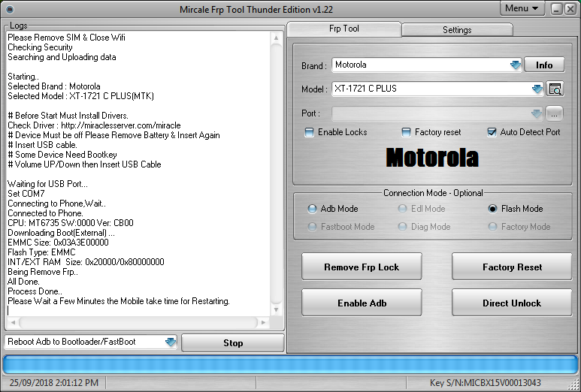Click the Stop button
581x392 pixels.
pos(233,342)
